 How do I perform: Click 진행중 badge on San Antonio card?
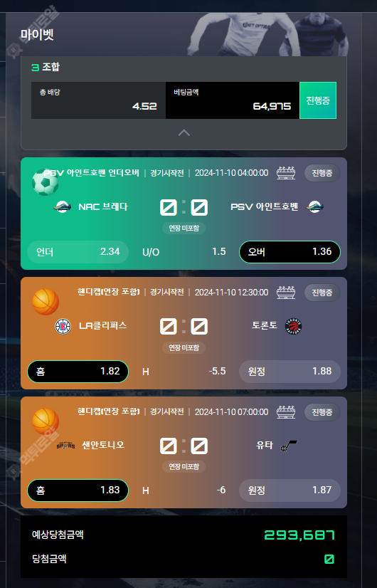click(322, 411)
